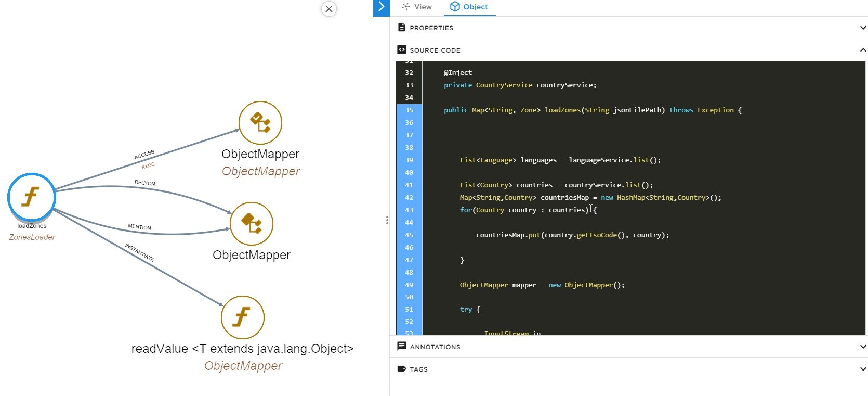868x396 pixels.
Task: Click the loadZones function node icon
Action: 31,197
